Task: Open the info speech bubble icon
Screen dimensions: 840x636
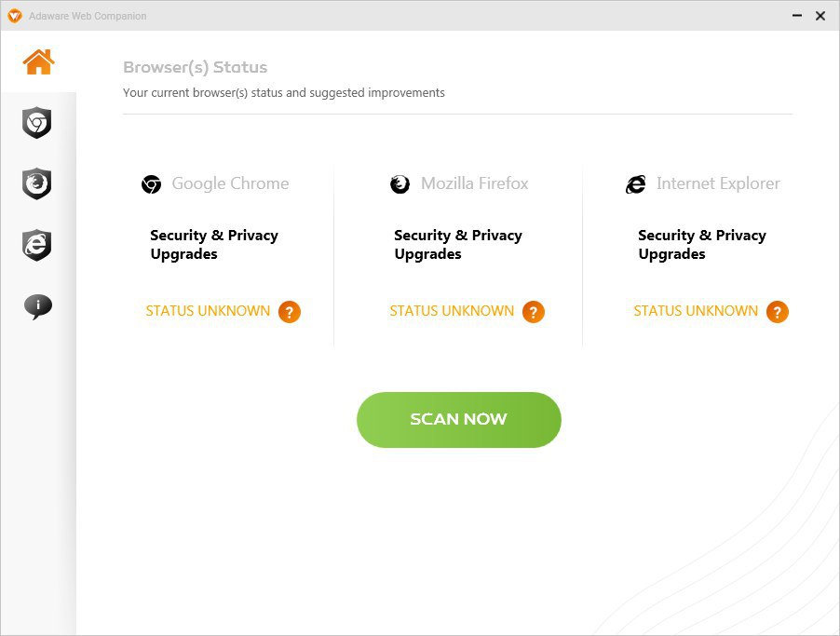Action: point(37,306)
